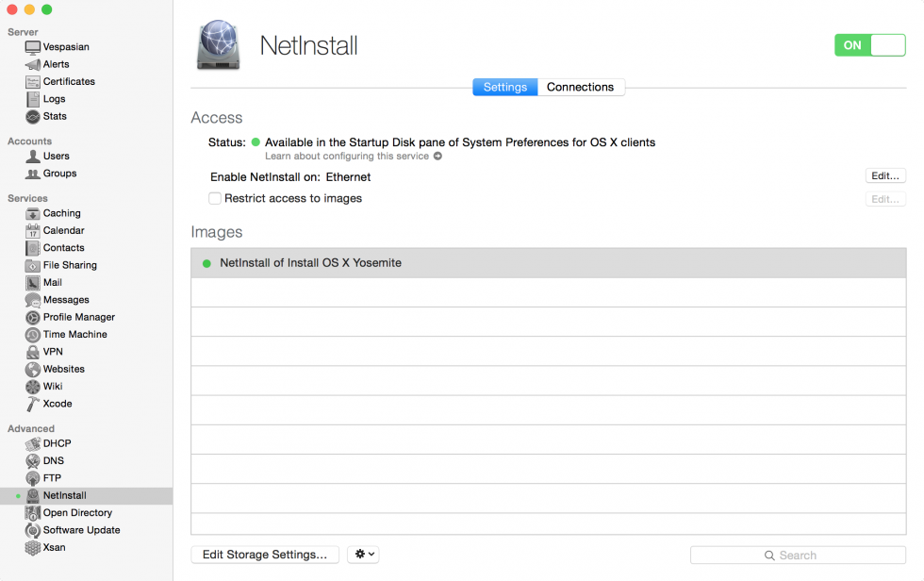
Task: Click Edit Storage Settings button
Action: click(264, 555)
